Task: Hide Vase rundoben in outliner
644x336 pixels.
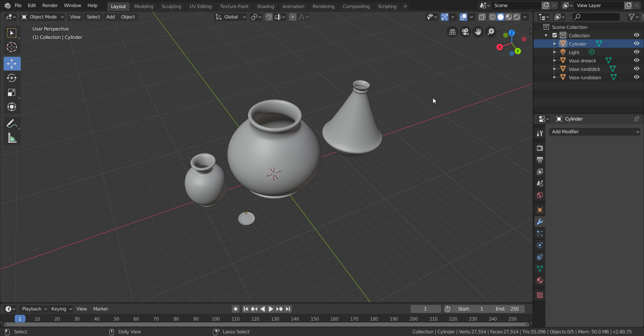Action: tap(636, 77)
